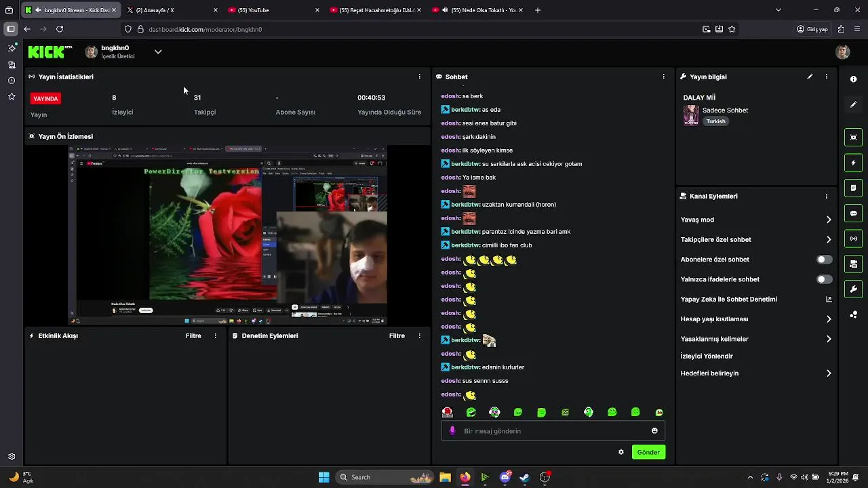Screen dimensions: 868x488
Task: Click the pencil icon in right sidebar
Action: [853, 104]
